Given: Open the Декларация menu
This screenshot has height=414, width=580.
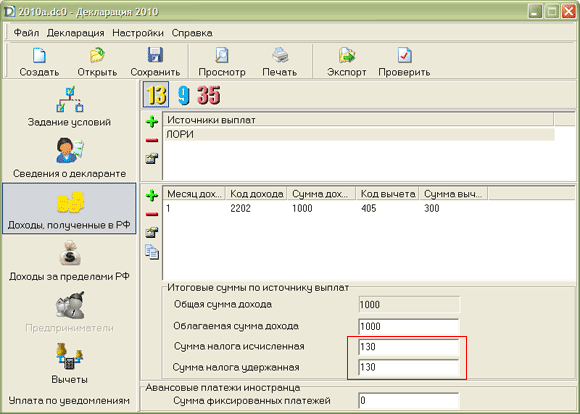Looking at the screenshot, I should pyautogui.click(x=75, y=33).
